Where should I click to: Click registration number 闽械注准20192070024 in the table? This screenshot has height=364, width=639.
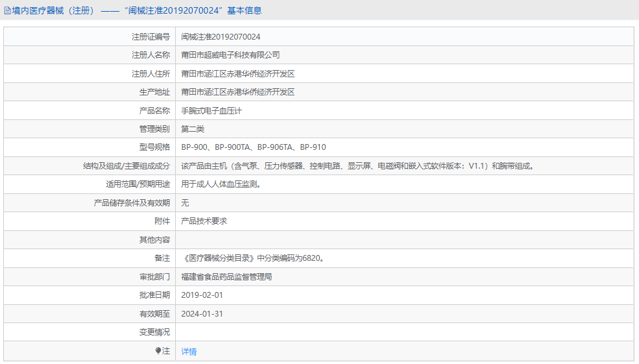pyautogui.click(x=221, y=37)
